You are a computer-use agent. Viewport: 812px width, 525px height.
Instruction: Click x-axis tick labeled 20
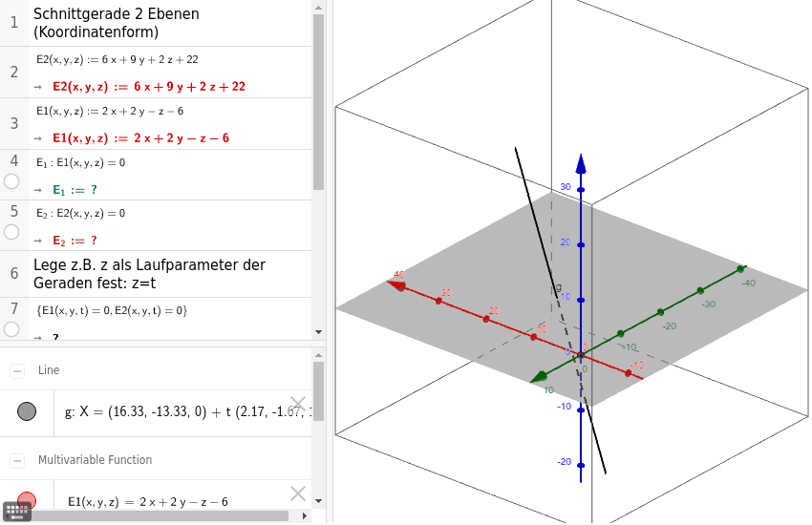tap(485, 319)
